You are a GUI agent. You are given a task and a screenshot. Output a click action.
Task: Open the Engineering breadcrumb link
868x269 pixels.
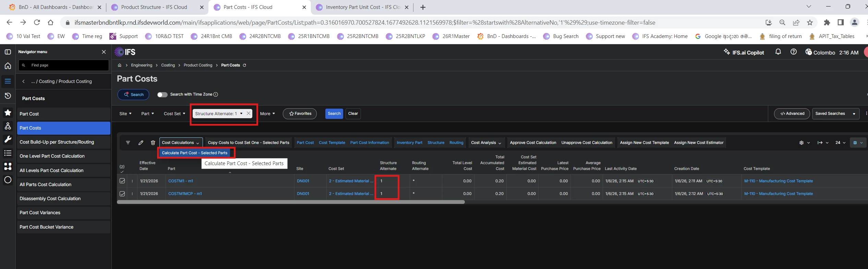pyautogui.click(x=142, y=65)
